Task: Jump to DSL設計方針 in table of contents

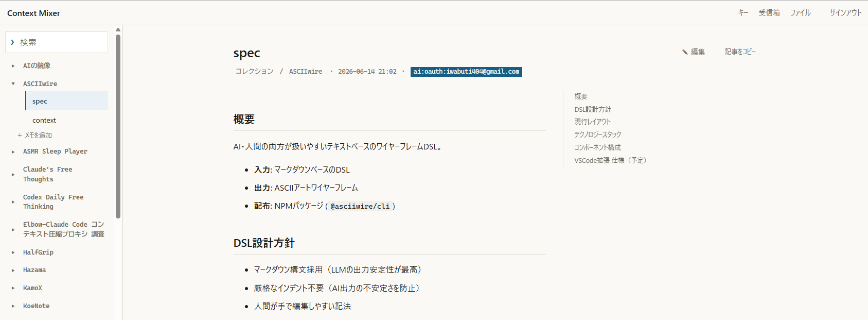Action: (593, 109)
